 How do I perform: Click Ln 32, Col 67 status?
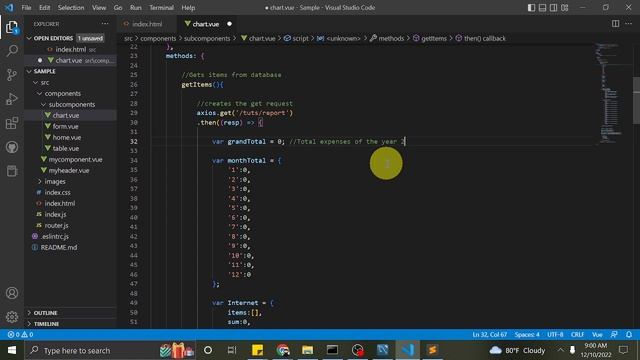[x=489, y=334]
